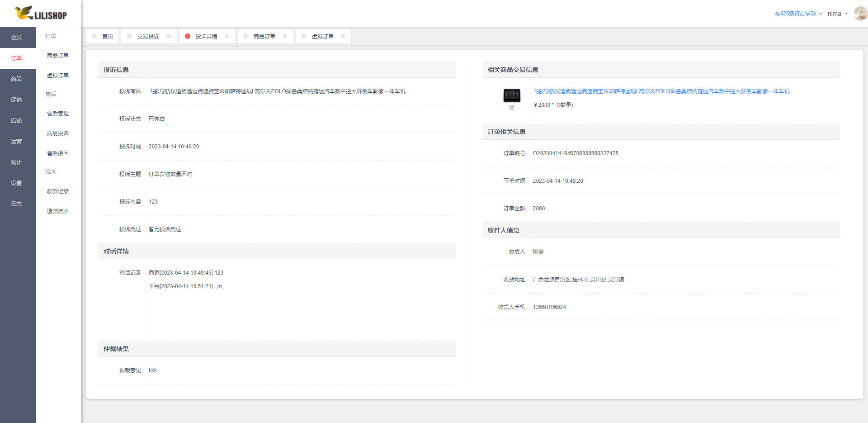868x423 pixels.
Task: Click the product thumbnail image
Action: (512, 98)
